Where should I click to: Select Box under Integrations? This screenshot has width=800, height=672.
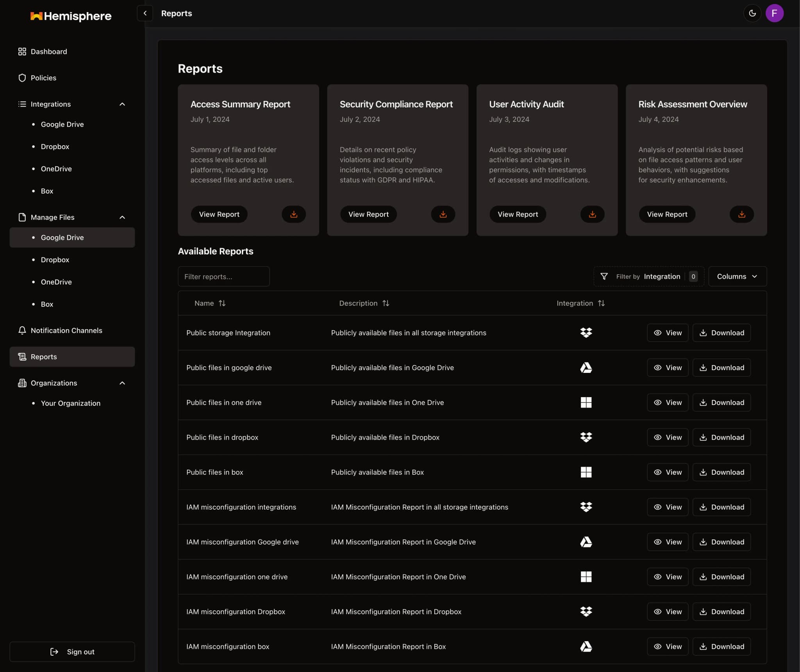pyautogui.click(x=72, y=191)
